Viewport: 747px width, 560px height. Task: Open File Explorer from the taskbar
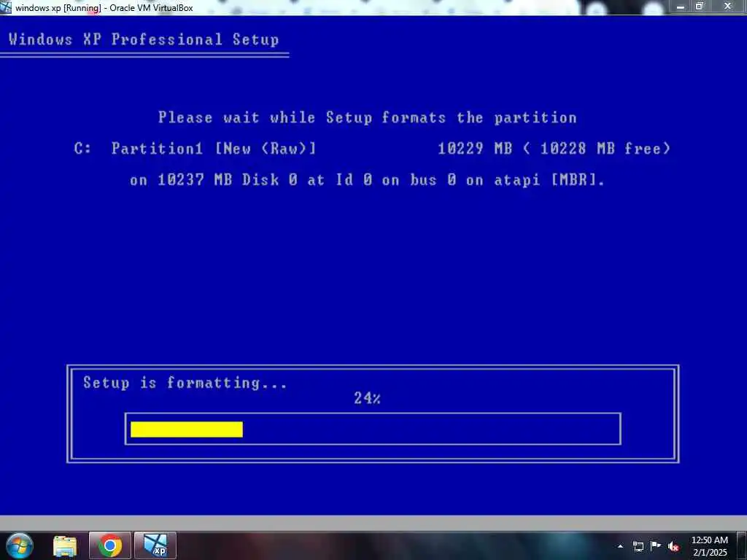(x=65, y=546)
